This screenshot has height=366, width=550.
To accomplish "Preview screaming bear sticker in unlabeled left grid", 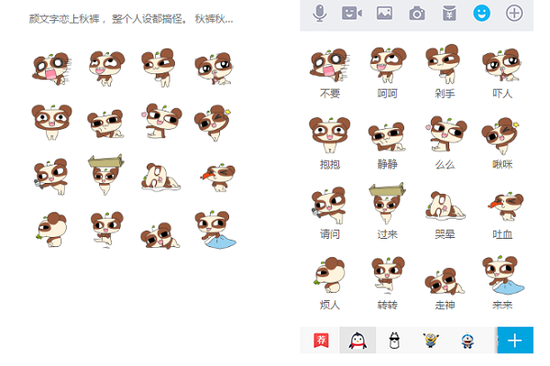I will click(x=52, y=69).
